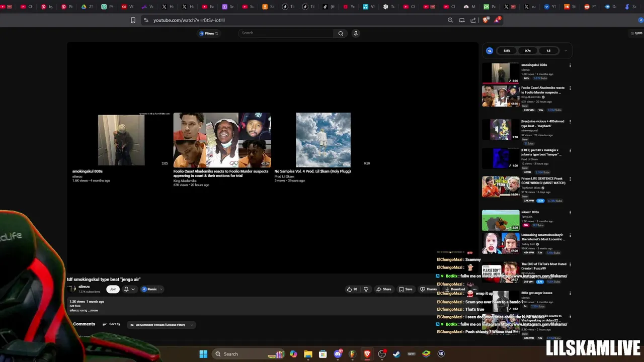Start voice search with the microphone
The image size is (644, 362).
356,33
